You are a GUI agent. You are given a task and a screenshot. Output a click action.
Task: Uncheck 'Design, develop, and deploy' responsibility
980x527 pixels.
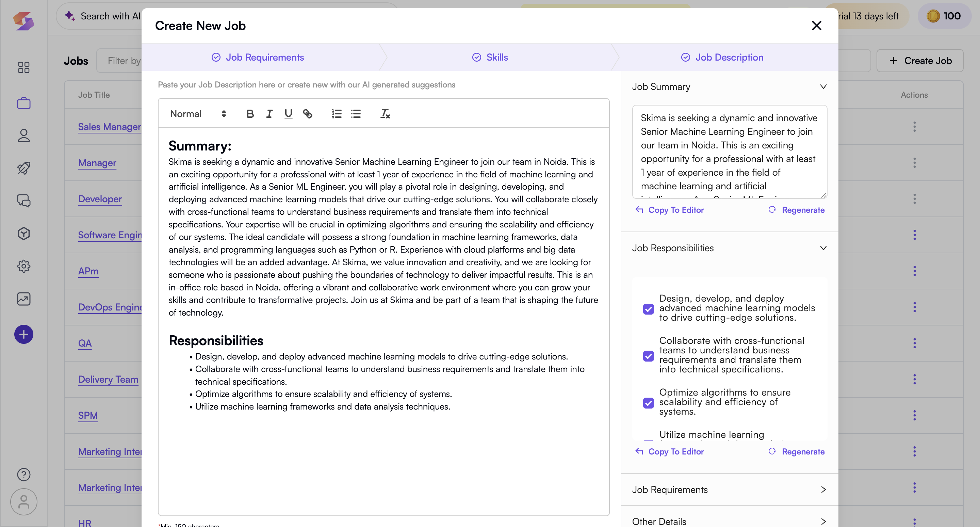click(x=648, y=308)
